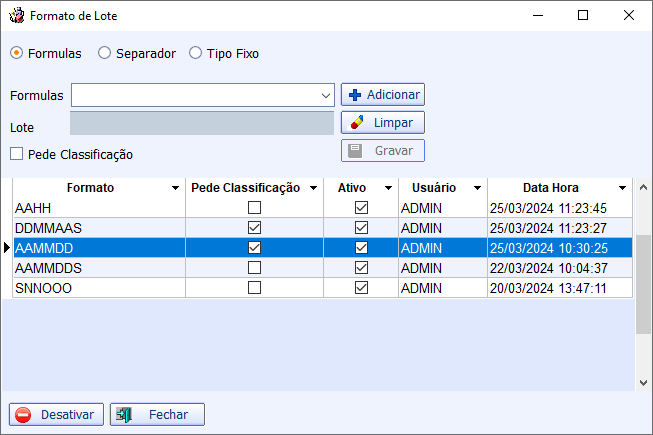Choose the Tipo Fixo radio option
653x435 pixels.
pyautogui.click(x=195, y=53)
